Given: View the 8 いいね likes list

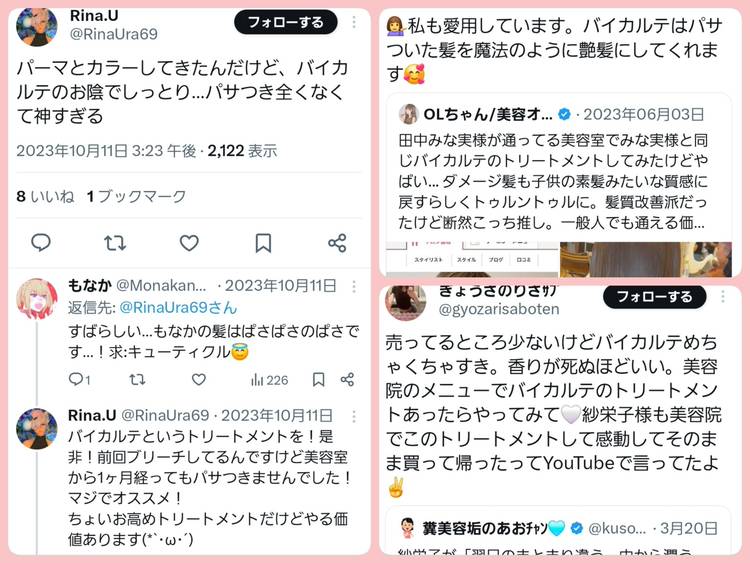Looking at the screenshot, I should pos(45,196).
